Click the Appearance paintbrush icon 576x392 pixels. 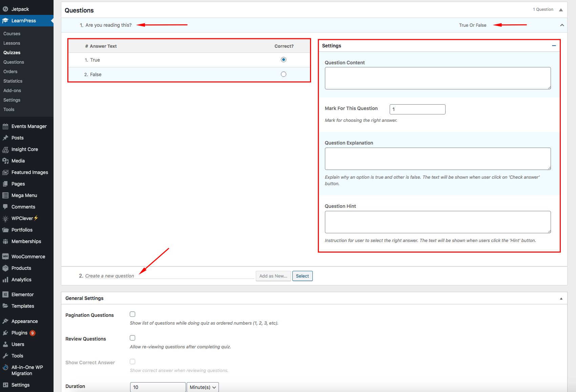pyautogui.click(x=5, y=321)
